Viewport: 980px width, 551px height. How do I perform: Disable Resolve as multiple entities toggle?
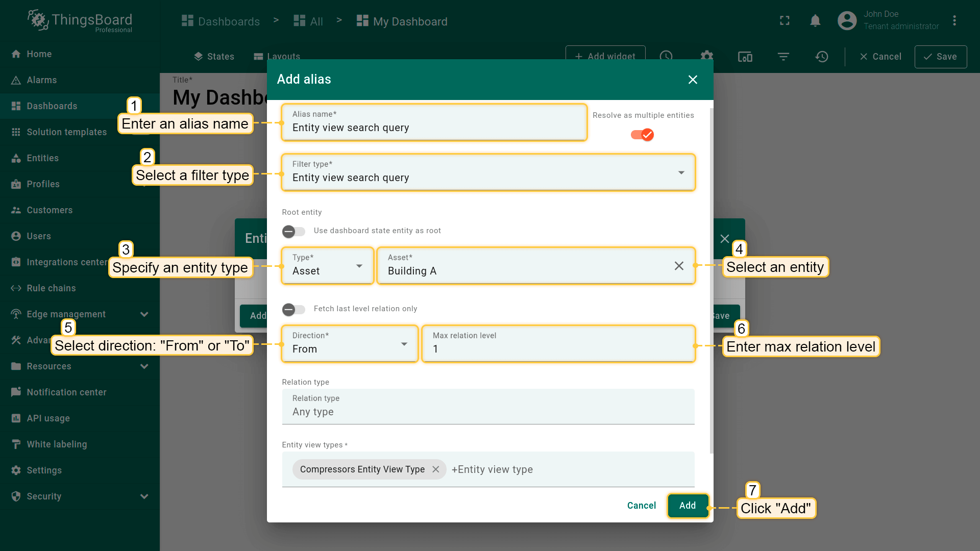(642, 135)
